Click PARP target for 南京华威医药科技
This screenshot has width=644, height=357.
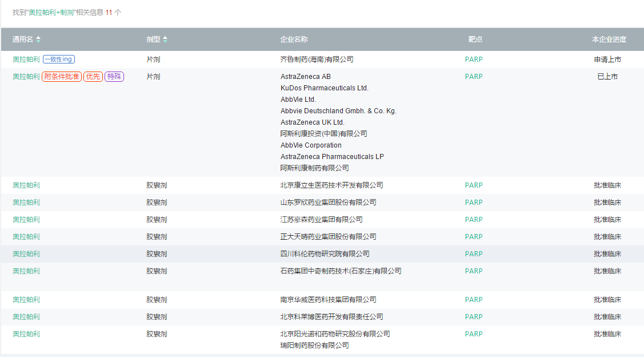coord(474,300)
